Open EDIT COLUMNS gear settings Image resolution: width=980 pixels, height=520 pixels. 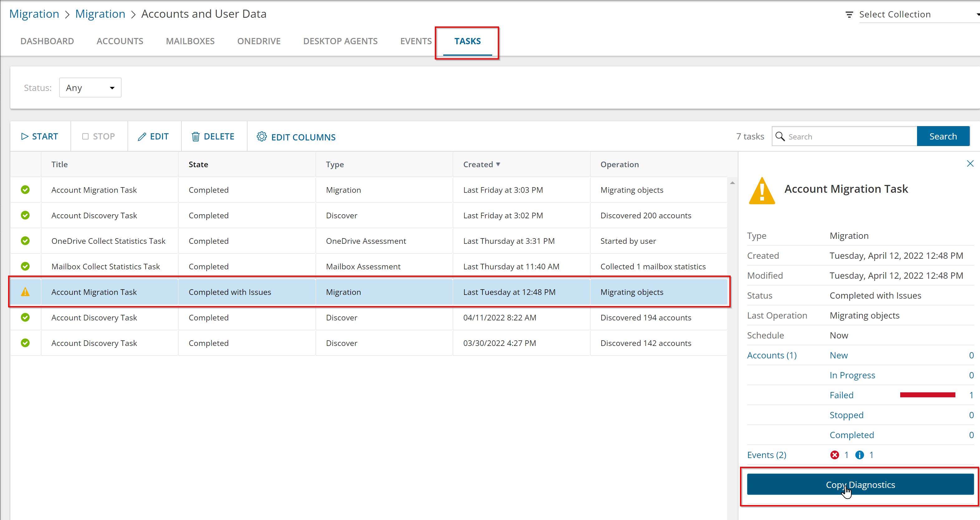pos(262,136)
